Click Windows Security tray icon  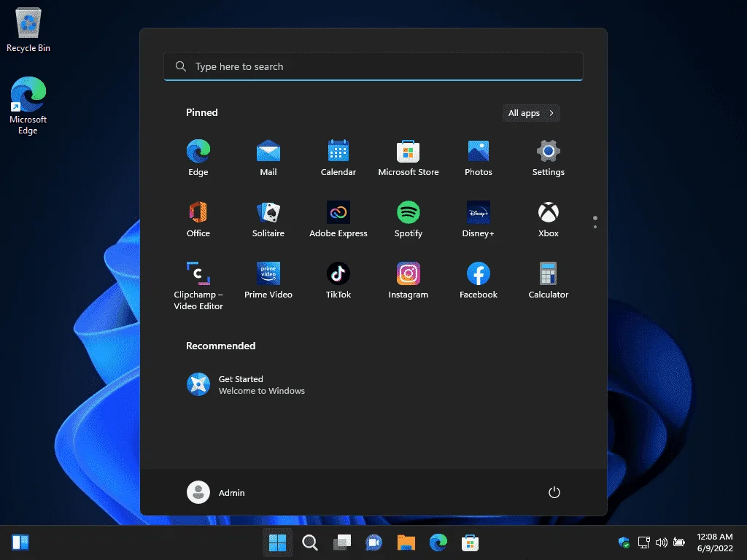(624, 542)
